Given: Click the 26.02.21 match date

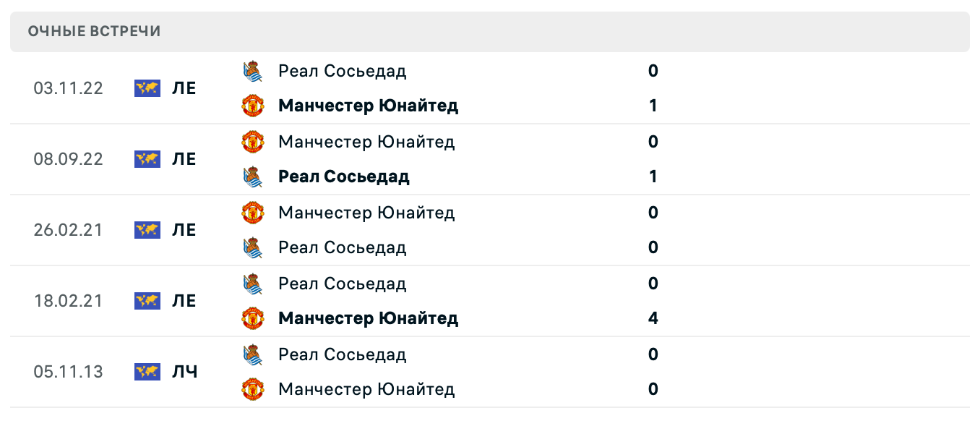Looking at the screenshot, I should (68, 230).
